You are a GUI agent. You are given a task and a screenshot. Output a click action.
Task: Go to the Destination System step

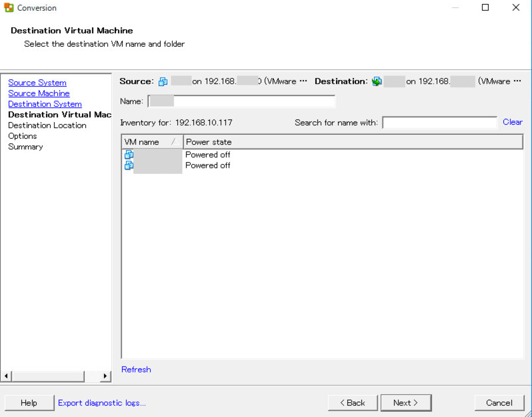click(45, 104)
